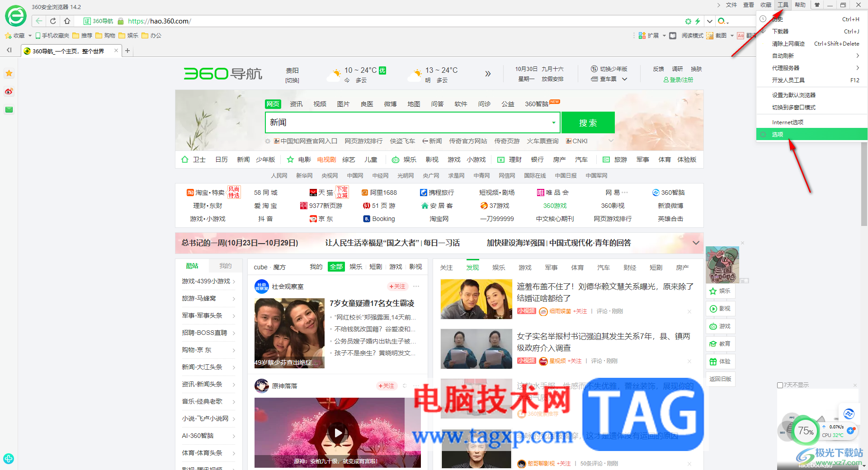
Task: Open the 登录/注册 login link
Action: pyautogui.click(x=678, y=80)
